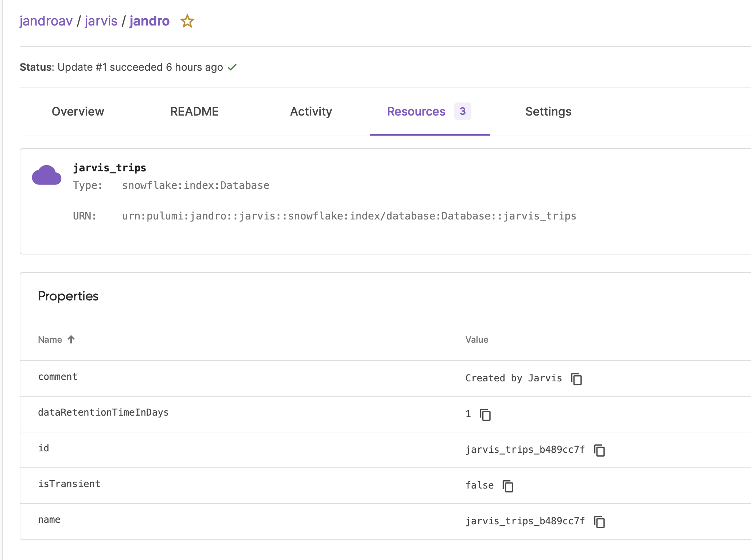Click the jandro stack breadcrumb
The image size is (751, 560).
149,21
